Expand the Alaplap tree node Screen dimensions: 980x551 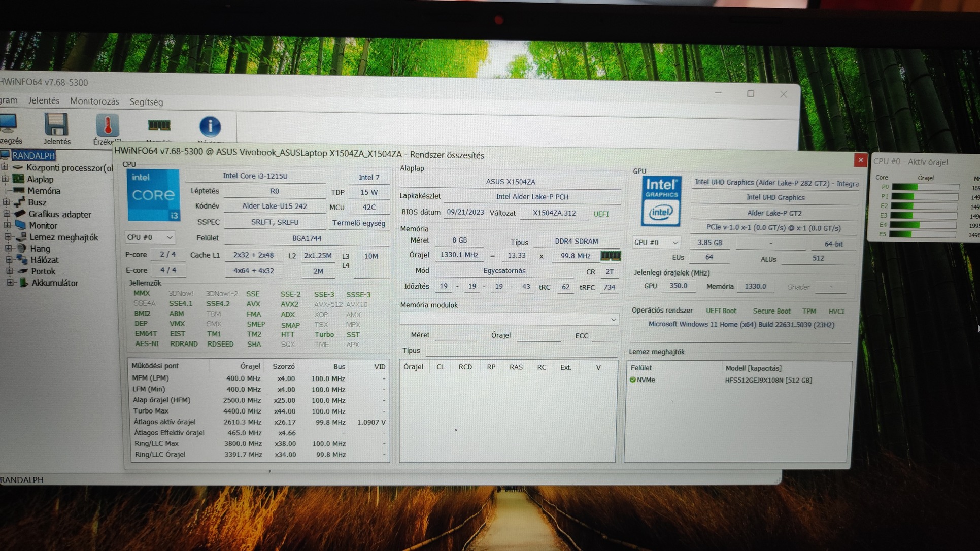point(5,179)
